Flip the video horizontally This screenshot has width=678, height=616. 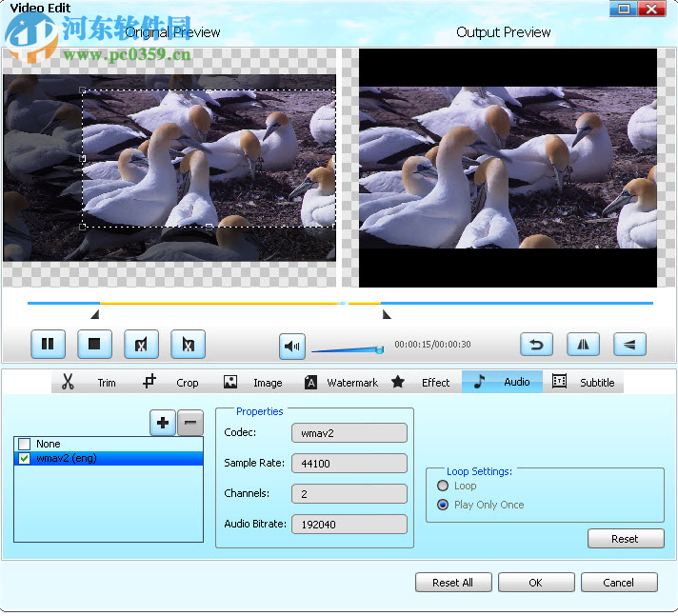click(584, 344)
